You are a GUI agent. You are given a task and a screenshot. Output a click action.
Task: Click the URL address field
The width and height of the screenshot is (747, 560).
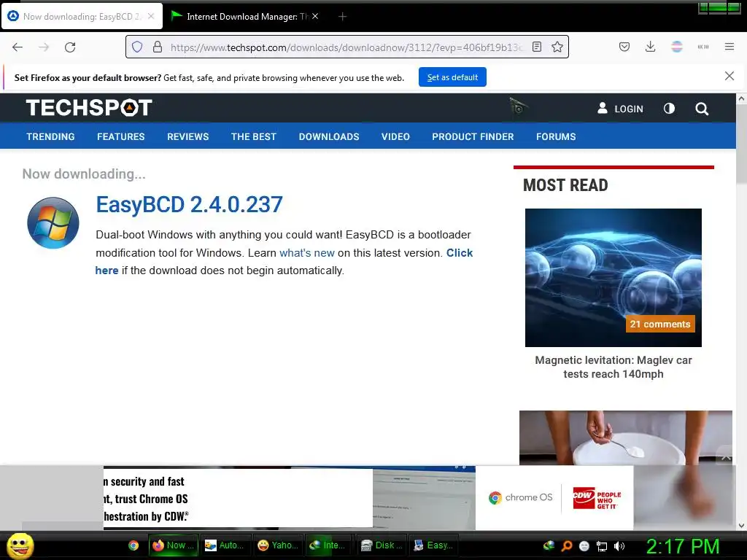(347, 47)
